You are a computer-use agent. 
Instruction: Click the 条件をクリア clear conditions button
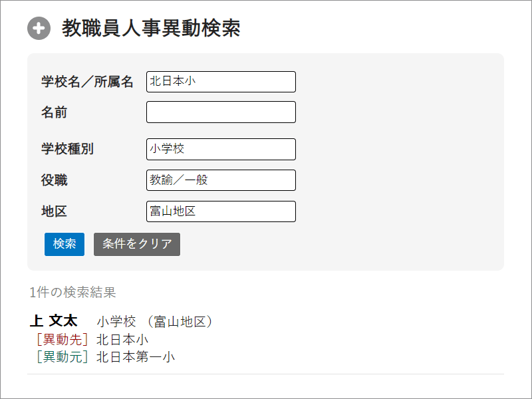click(x=136, y=244)
